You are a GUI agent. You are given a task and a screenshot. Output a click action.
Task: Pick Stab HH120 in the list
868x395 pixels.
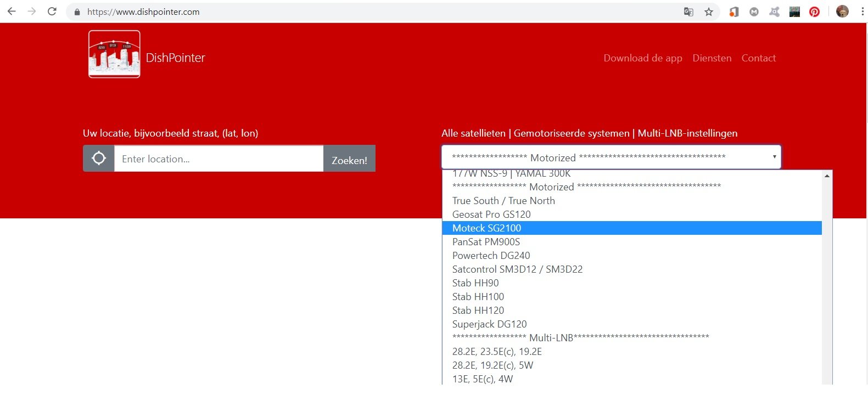coord(632,311)
